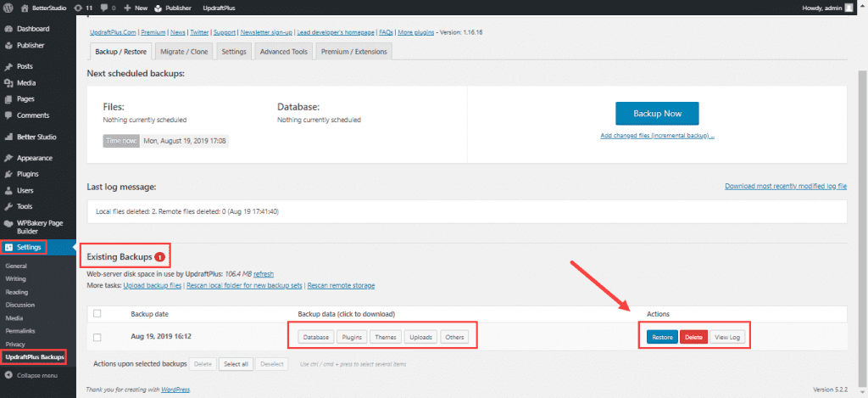Open the Appearance brush icon
868x398 pixels.
8,158
